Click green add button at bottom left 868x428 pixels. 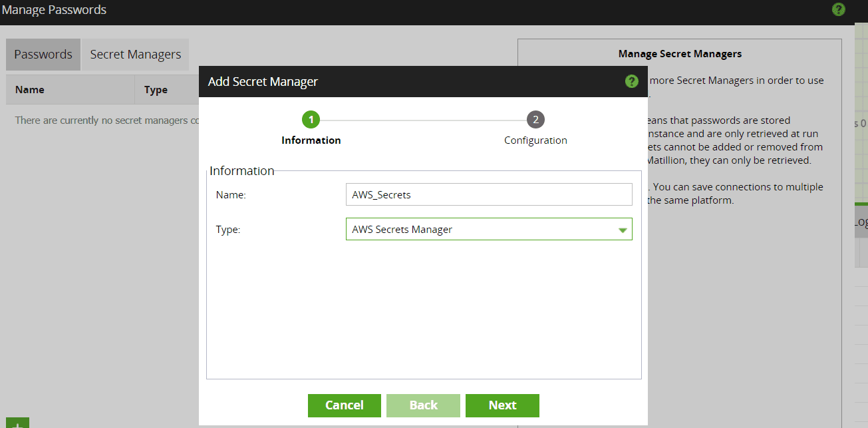pyautogui.click(x=18, y=423)
